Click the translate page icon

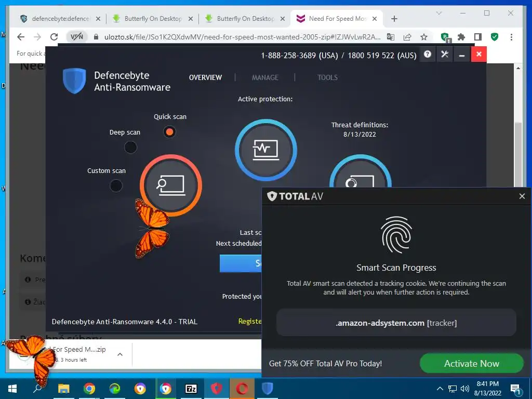[391, 37]
